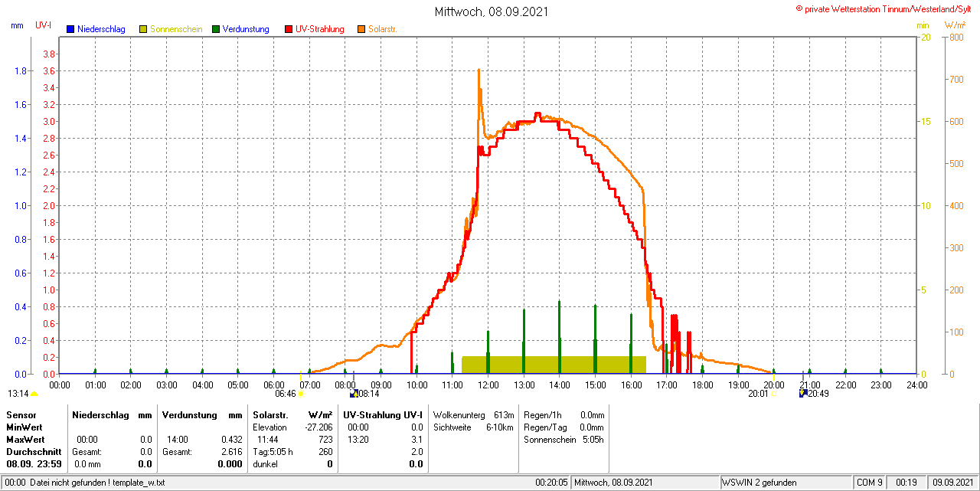The width and height of the screenshot is (980, 491).
Task: Click the yellow sunshine duration bar
Action: (554, 365)
